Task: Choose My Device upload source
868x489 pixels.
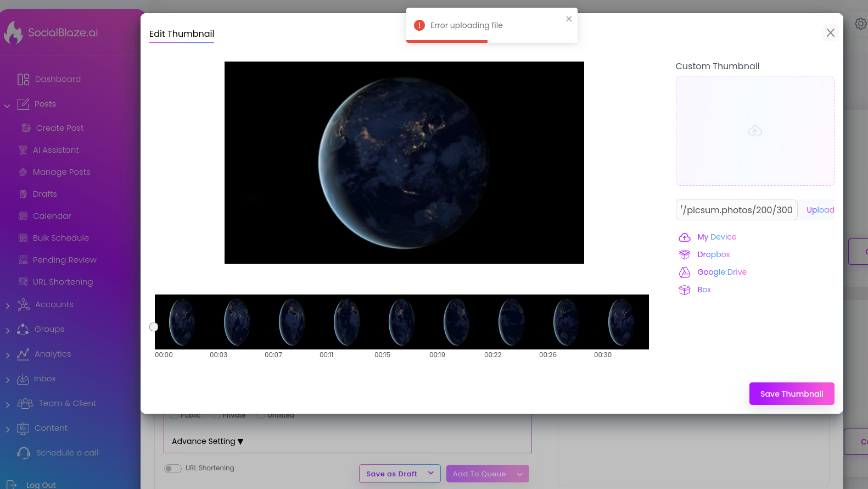Action: click(717, 237)
